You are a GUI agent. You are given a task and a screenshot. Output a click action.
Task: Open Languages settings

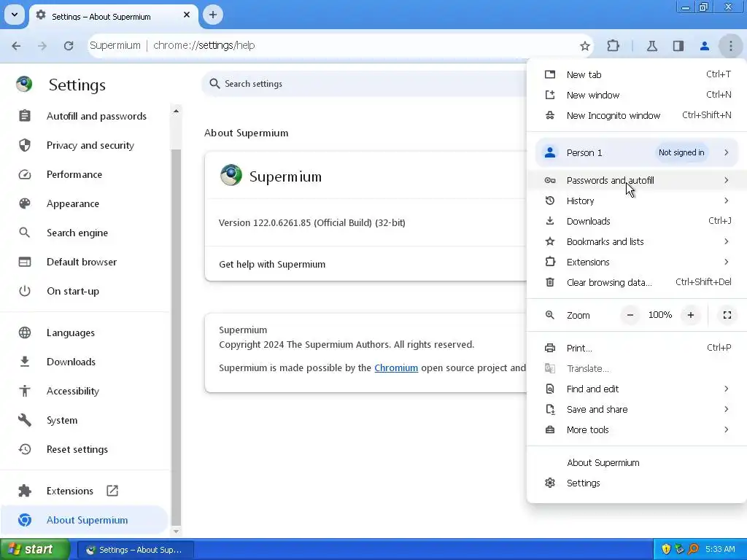point(84,332)
